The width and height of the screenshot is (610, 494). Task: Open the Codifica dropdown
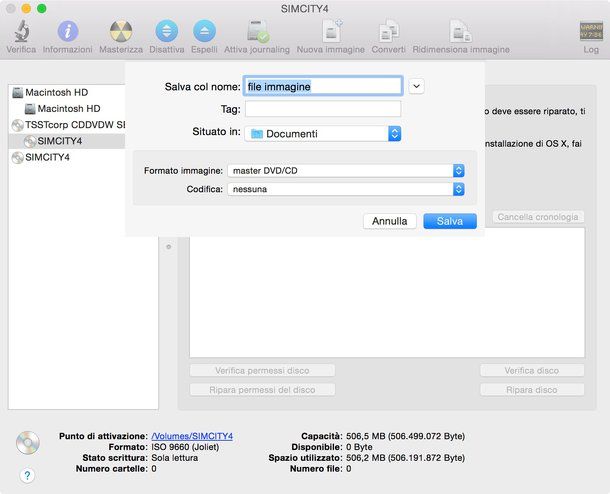tap(346, 189)
